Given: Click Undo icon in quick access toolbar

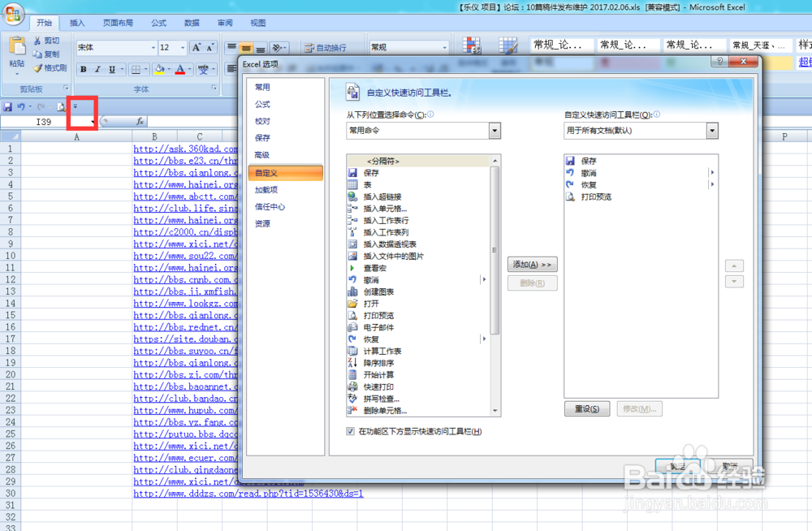Looking at the screenshot, I should [21, 106].
